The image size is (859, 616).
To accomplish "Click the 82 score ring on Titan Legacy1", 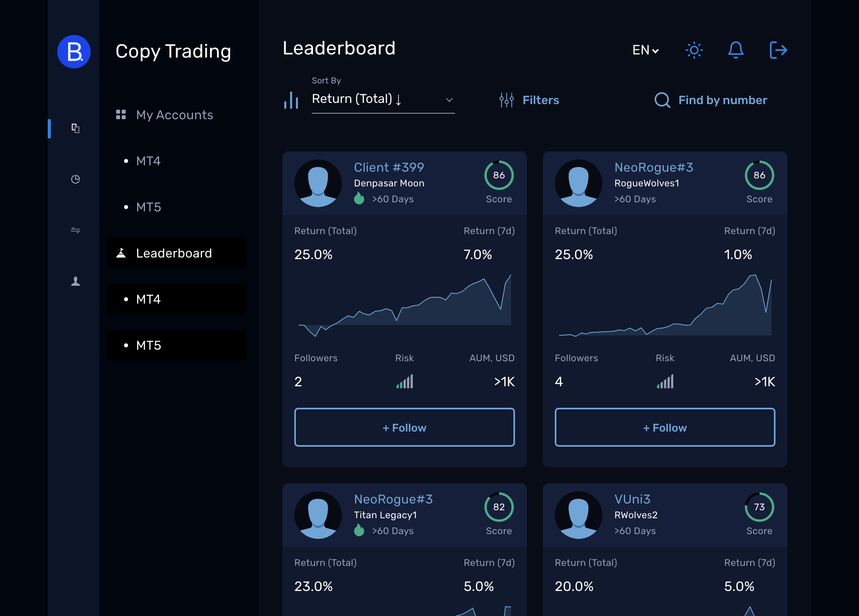I will [499, 507].
